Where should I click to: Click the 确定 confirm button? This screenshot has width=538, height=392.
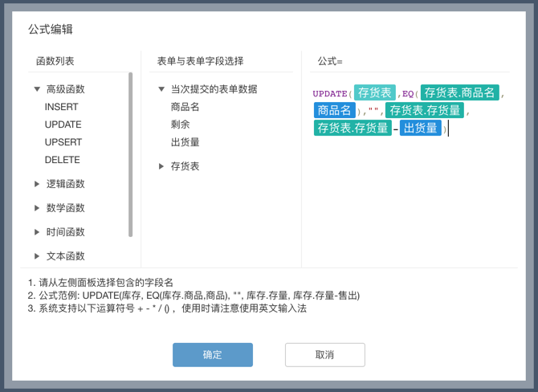pos(213,354)
